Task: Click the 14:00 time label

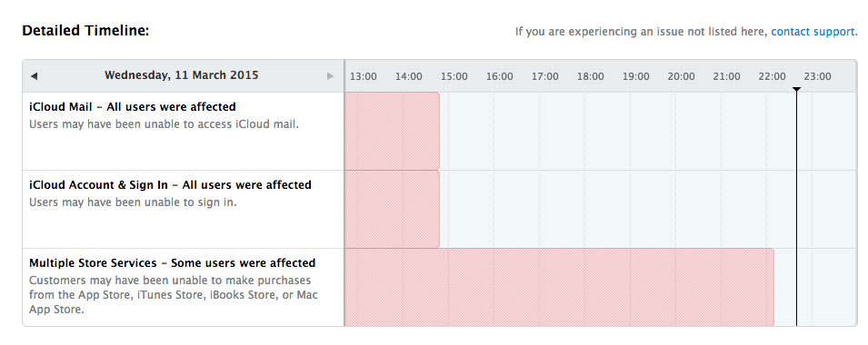Action: [408, 77]
